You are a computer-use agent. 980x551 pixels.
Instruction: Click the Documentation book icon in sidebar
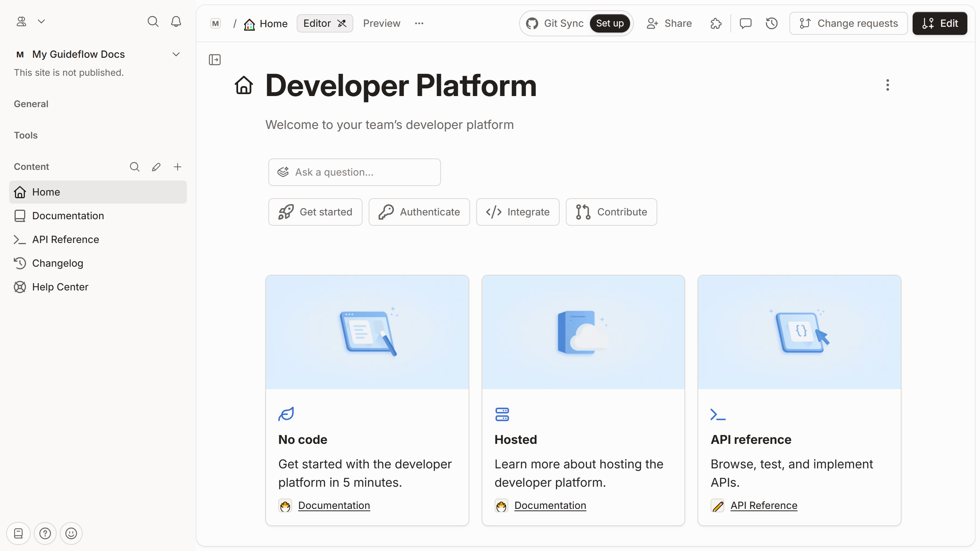click(x=20, y=216)
